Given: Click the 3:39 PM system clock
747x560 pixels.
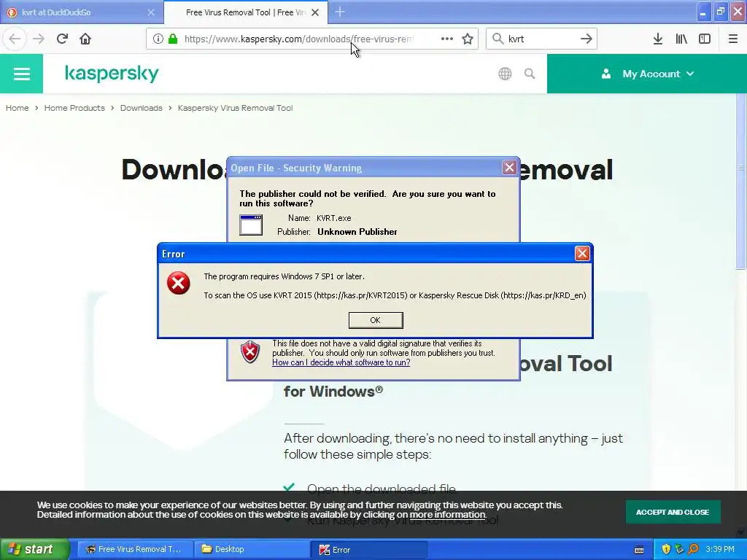Looking at the screenshot, I should (x=720, y=549).
